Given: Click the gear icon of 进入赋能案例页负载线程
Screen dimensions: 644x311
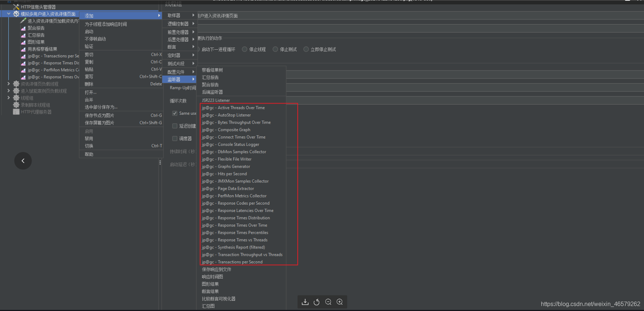Looking at the screenshot, I should point(16,91).
